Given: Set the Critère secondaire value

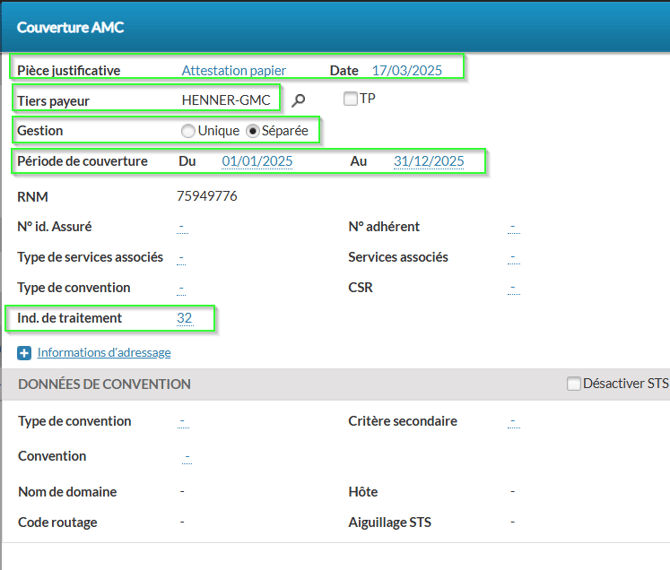Looking at the screenshot, I should click(x=512, y=421).
